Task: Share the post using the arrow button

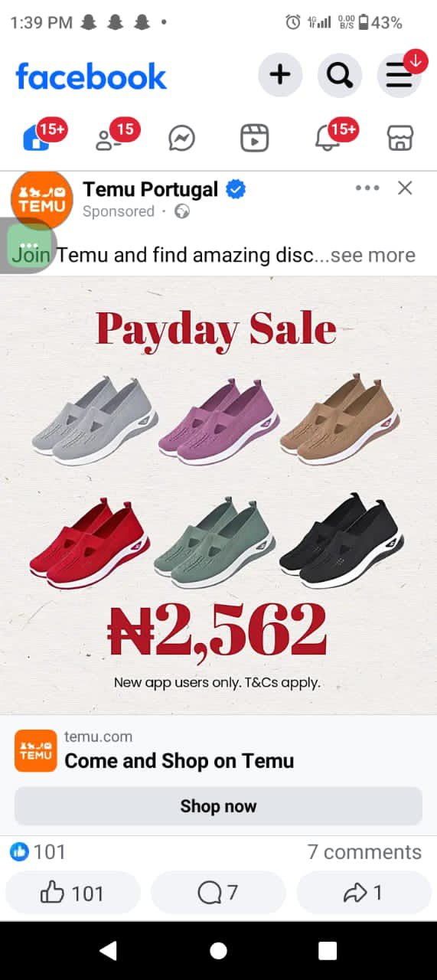Action: (x=364, y=893)
